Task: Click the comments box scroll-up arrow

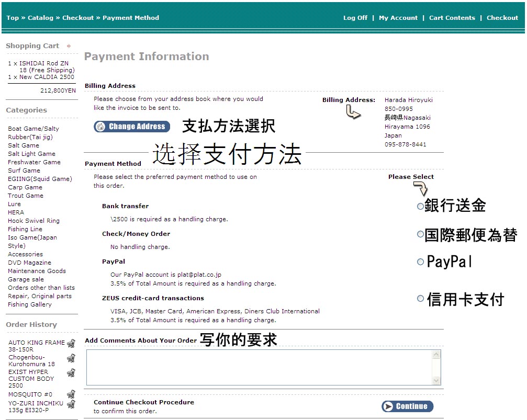Action: (436, 354)
